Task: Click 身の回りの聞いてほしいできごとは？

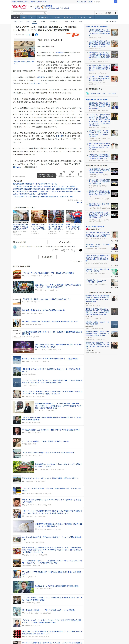Action: coord(103,93)
